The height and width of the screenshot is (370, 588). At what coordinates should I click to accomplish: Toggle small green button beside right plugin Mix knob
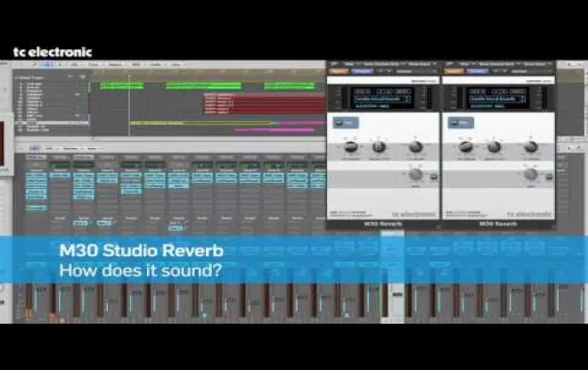(x=549, y=176)
